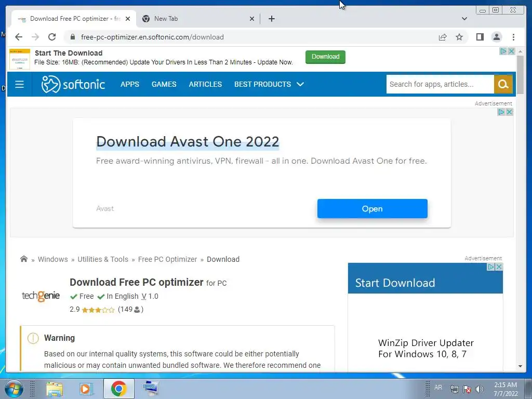
Task: Select the Download Free PC optimizer tab
Action: click(74, 19)
